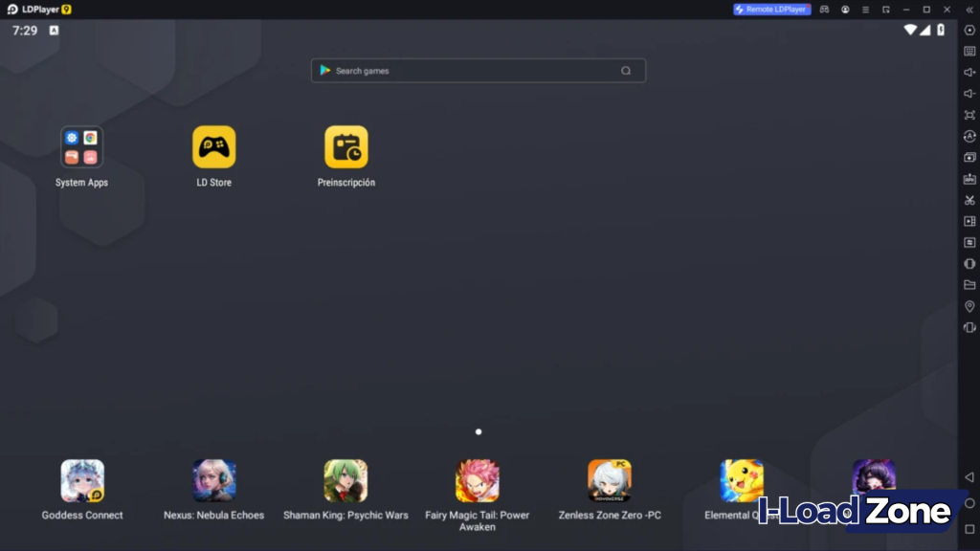Open the title bar hamburger menu
Screen dimensions: 980x551
click(x=865, y=10)
